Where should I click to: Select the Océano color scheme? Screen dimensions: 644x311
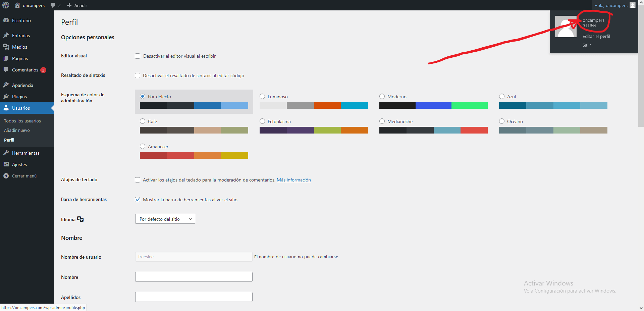click(x=502, y=121)
